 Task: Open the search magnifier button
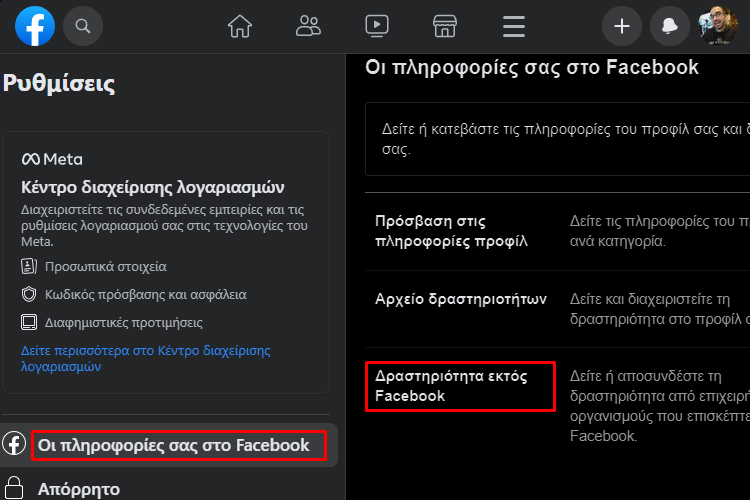pos(83,26)
